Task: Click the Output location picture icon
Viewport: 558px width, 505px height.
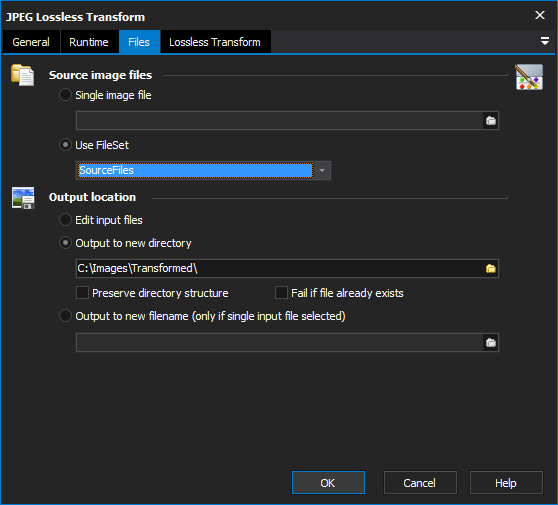Action: coord(23,198)
